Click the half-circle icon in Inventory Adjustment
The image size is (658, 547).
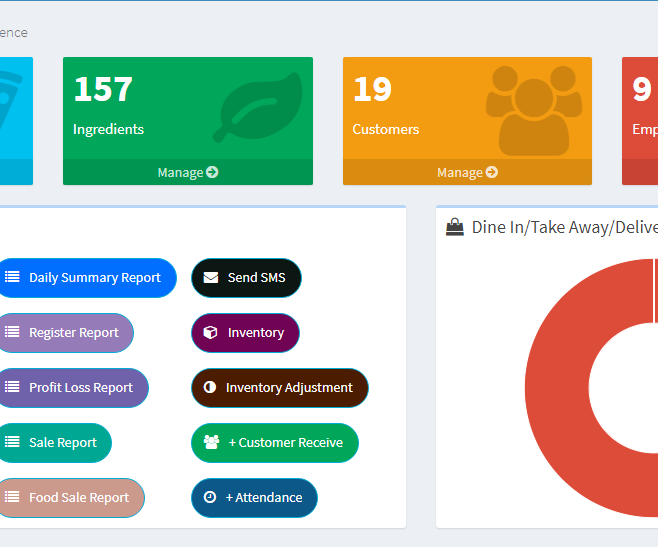pyautogui.click(x=210, y=388)
